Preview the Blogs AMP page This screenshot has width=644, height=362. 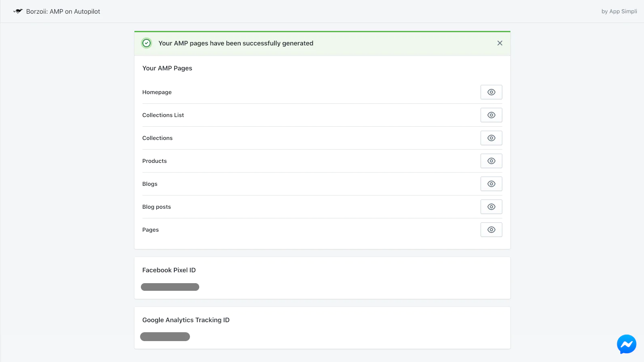point(491,184)
